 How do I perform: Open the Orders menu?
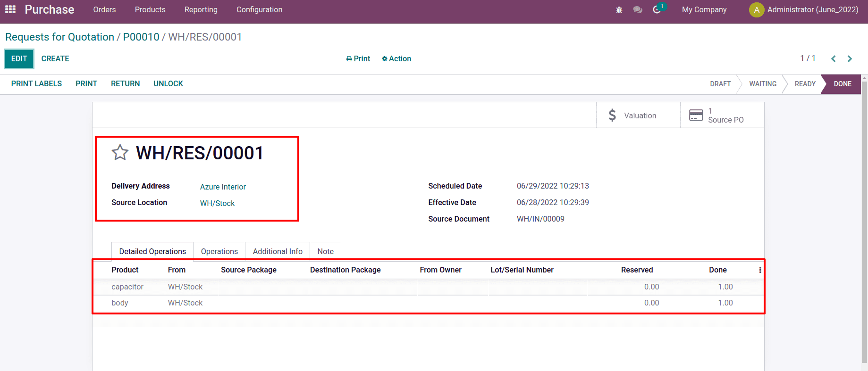click(x=104, y=9)
